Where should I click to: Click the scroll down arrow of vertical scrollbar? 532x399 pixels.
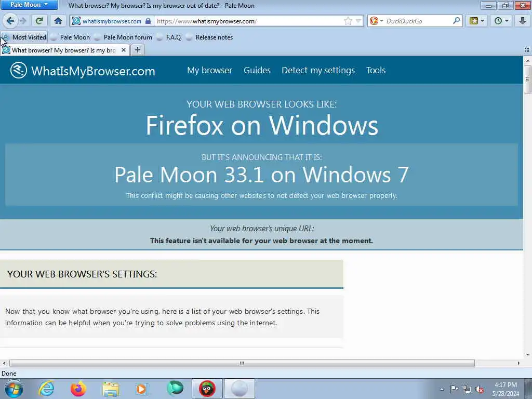click(528, 355)
